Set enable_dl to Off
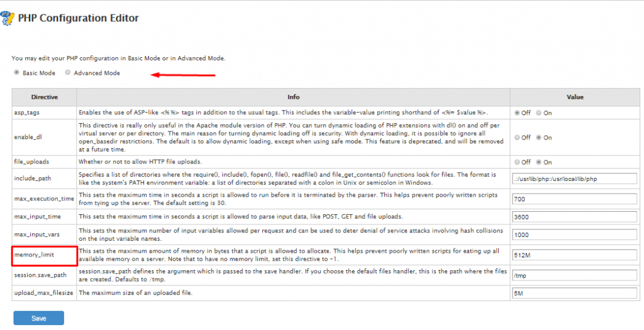This screenshot has width=644, height=330. click(x=517, y=138)
